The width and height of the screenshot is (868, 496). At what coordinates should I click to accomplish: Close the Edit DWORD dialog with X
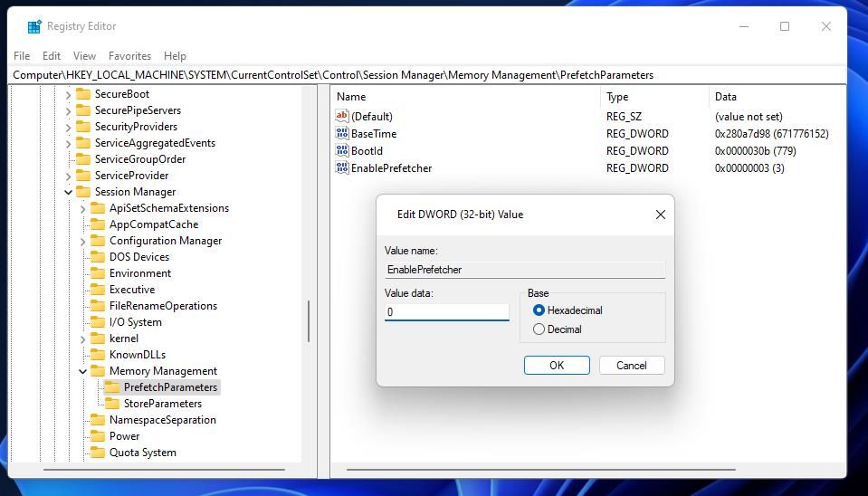(661, 215)
